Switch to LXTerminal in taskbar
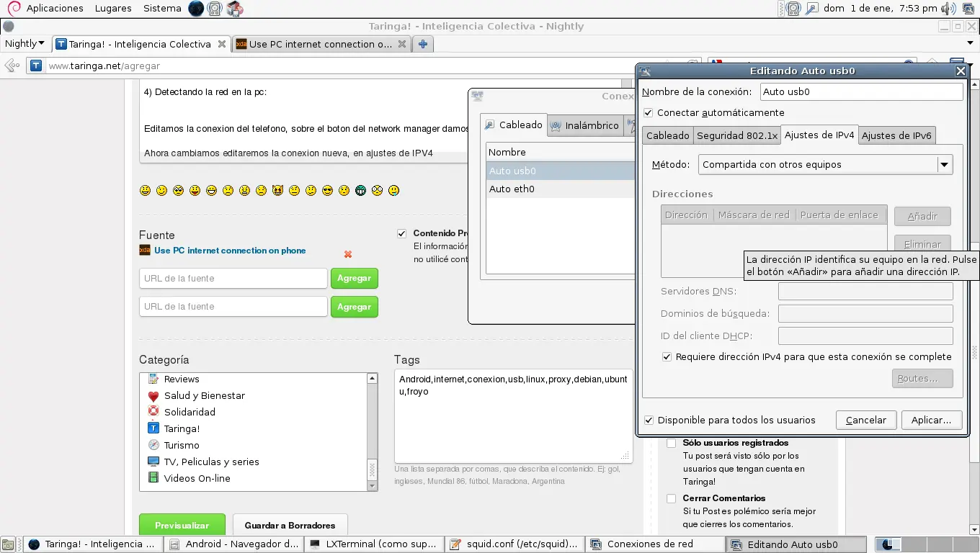 pos(374,544)
